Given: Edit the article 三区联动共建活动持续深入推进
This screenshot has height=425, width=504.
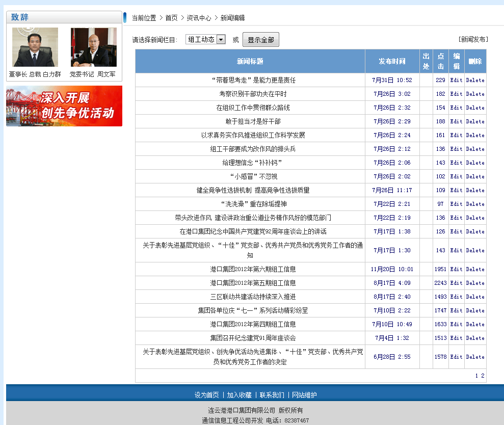Looking at the screenshot, I should 456,297.
